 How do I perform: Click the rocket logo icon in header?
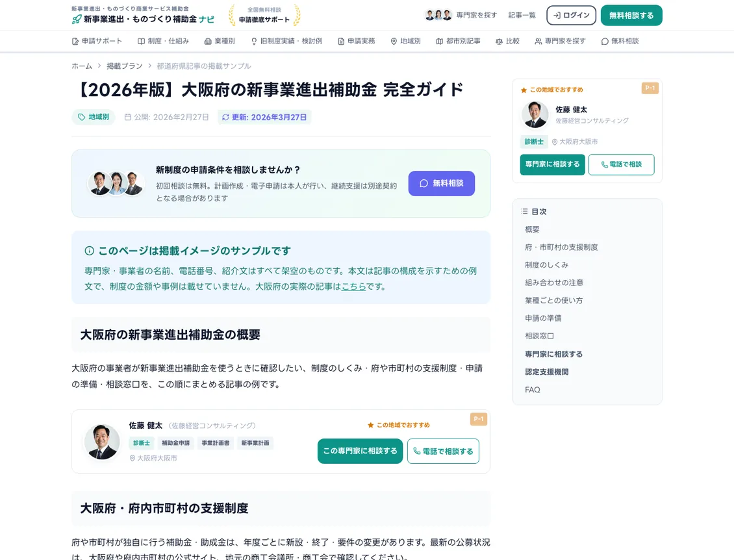tap(76, 19)
